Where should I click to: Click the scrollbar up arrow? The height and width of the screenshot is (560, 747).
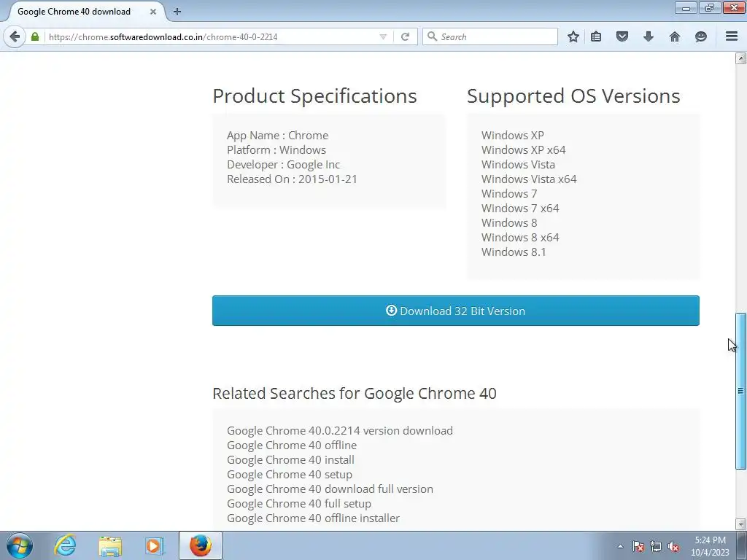(740, 58)
